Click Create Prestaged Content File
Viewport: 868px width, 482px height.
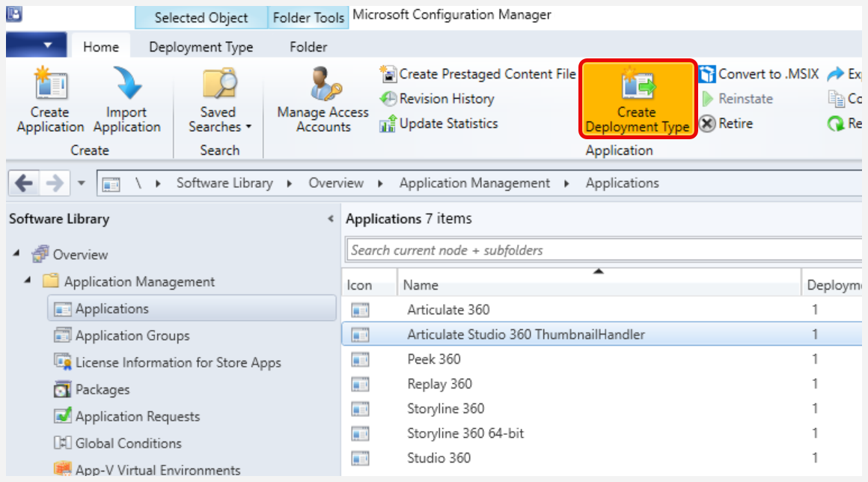[477, 73]
